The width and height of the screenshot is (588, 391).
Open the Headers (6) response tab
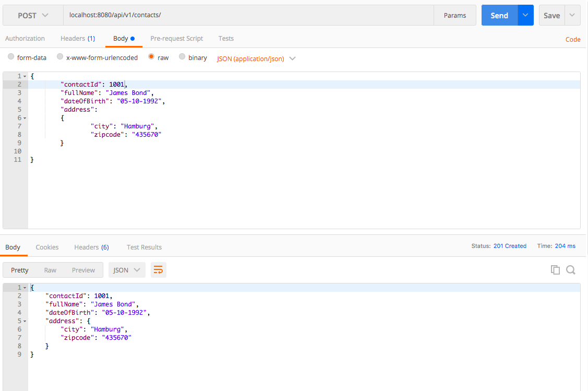pos(91,247)
